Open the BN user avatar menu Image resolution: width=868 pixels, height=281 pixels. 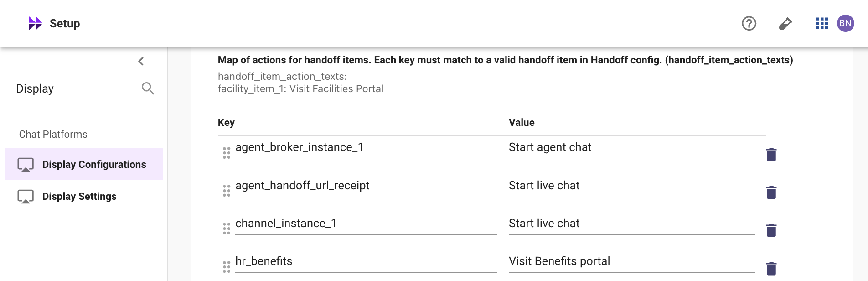click(845, 23)
